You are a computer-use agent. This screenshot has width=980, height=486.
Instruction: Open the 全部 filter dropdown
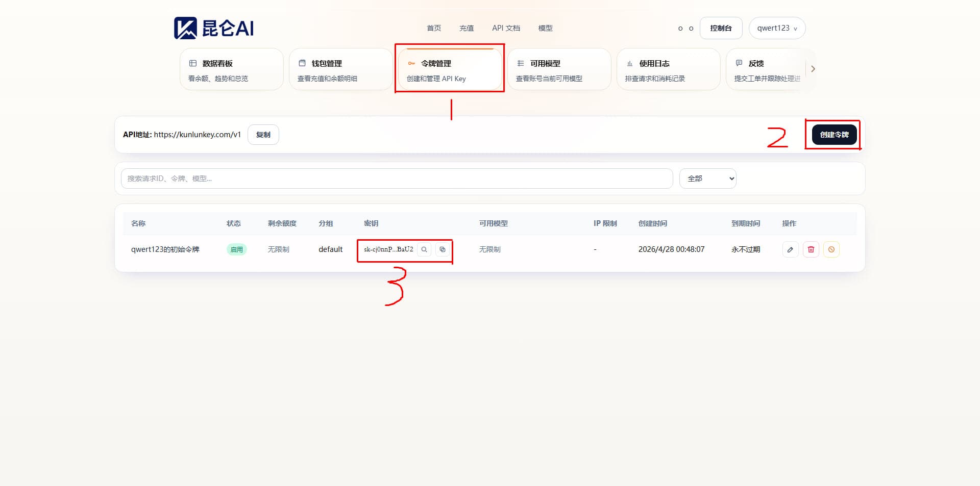pyautogui.click(x=708, y=178)
